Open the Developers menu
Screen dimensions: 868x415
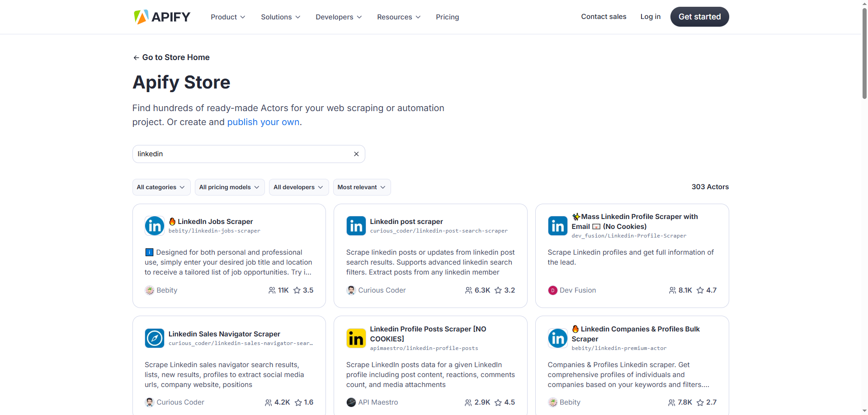(339, 17)
